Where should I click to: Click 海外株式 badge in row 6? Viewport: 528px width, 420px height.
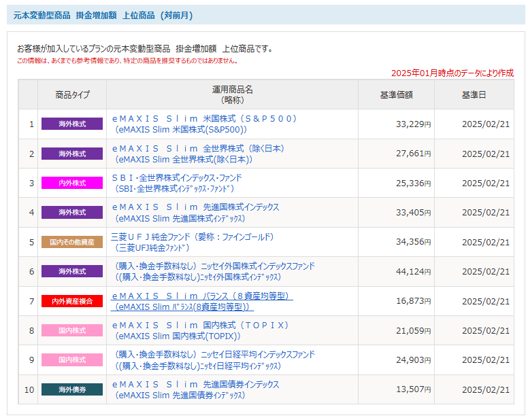[x=72, y=271]
